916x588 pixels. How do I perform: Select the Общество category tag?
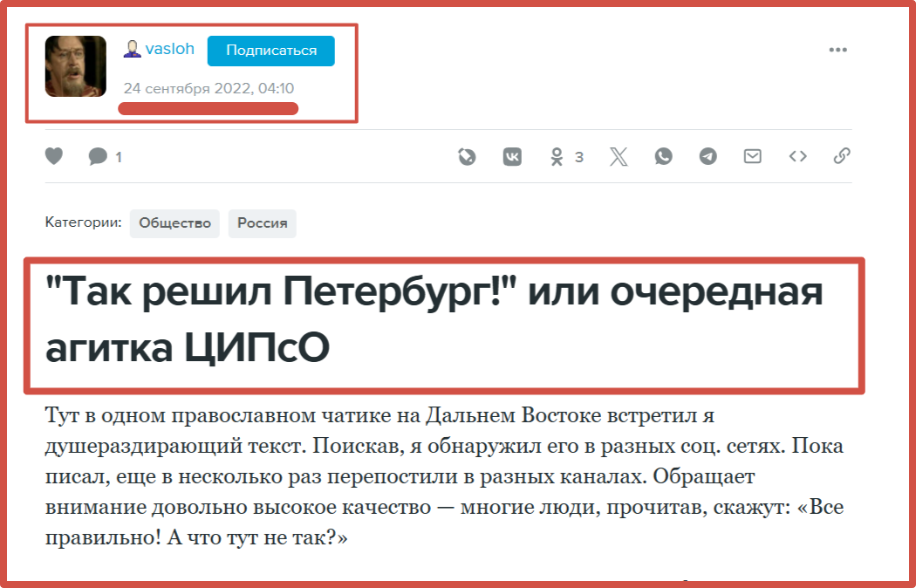tap(174, 223)
